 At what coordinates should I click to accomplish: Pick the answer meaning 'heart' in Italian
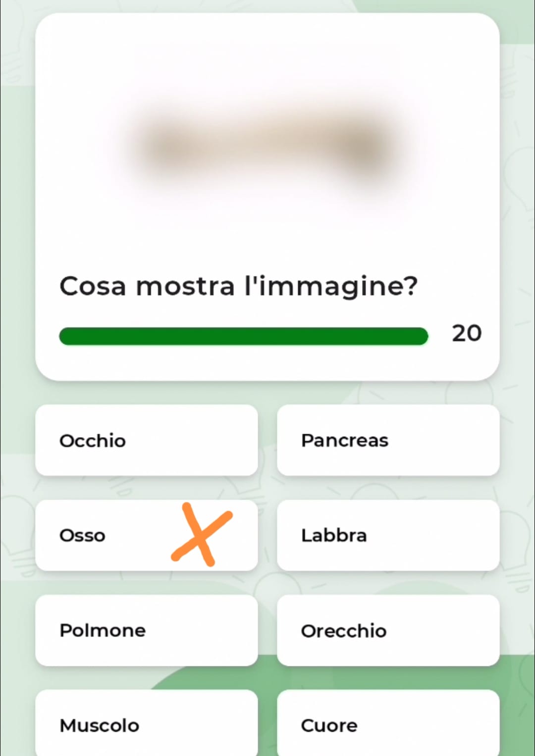click(x=388, y=724)
